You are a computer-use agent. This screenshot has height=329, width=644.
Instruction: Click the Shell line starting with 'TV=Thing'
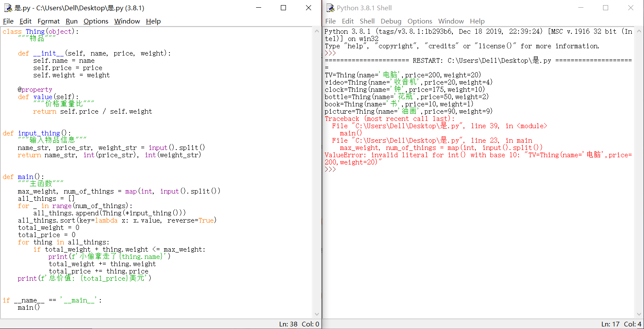click(403, 75)
